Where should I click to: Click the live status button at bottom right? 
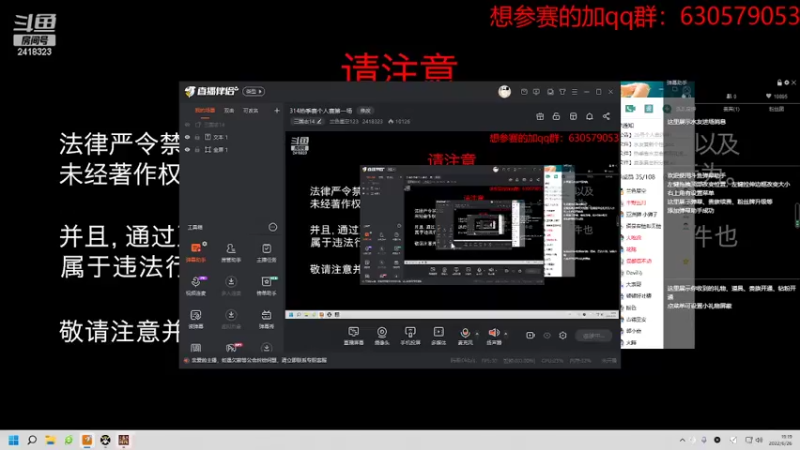pos(593,336)
